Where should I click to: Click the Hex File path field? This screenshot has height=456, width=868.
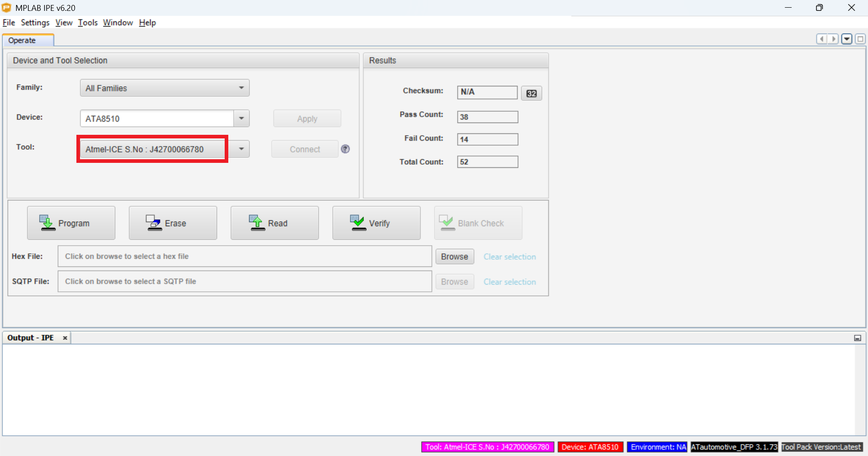[x=245, y=256]
